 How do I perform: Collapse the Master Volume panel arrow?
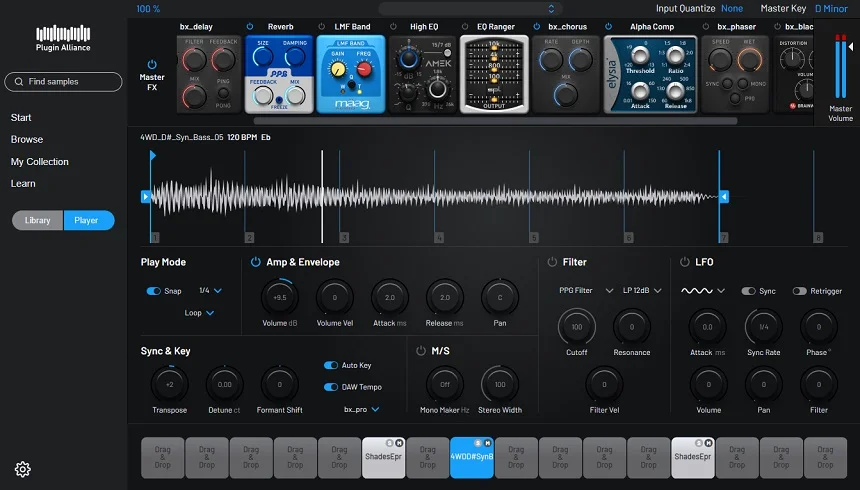click(x=851, y=47)
